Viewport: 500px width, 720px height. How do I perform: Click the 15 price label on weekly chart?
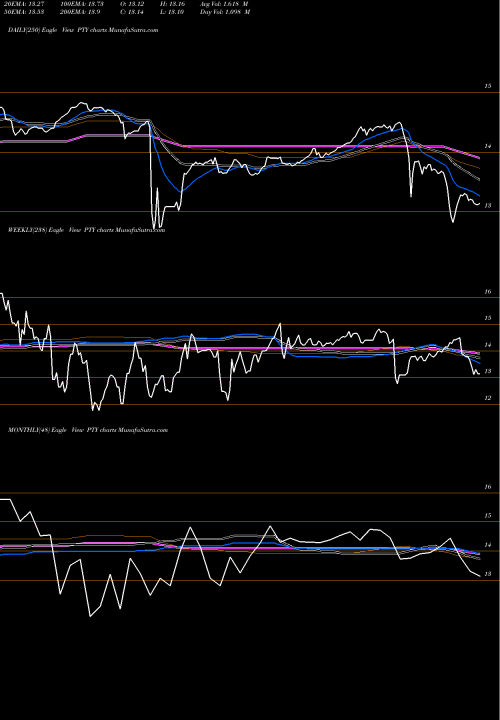point(488,318)
